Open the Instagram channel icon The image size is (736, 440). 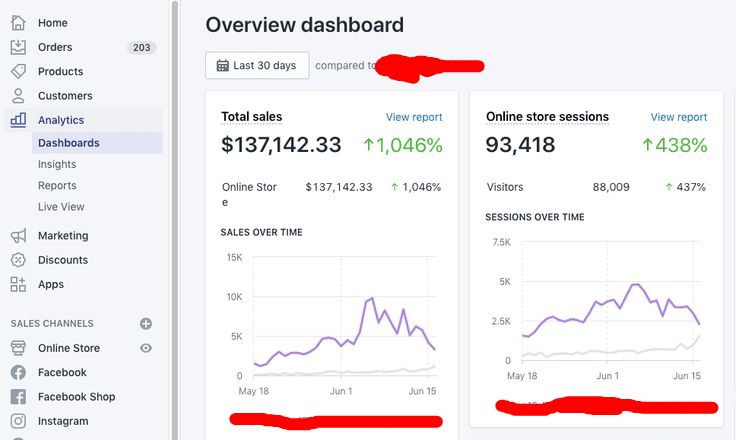[18, 421]
